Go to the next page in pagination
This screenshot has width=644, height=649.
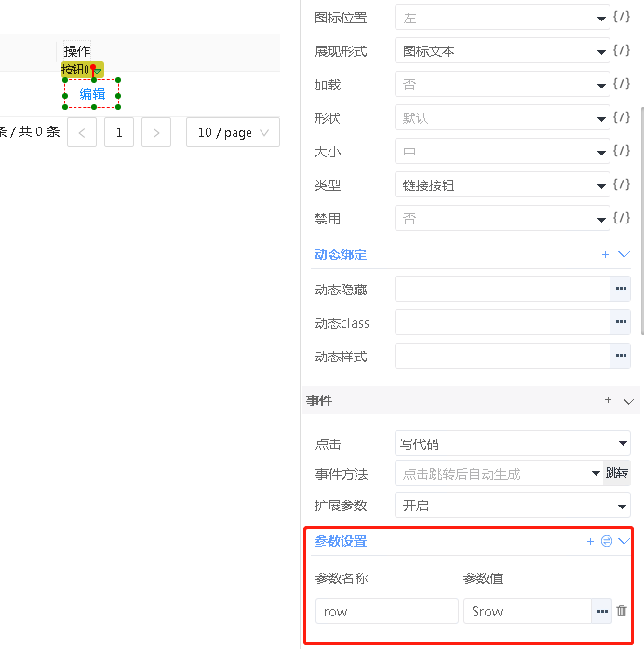click(x=155, y=132)
